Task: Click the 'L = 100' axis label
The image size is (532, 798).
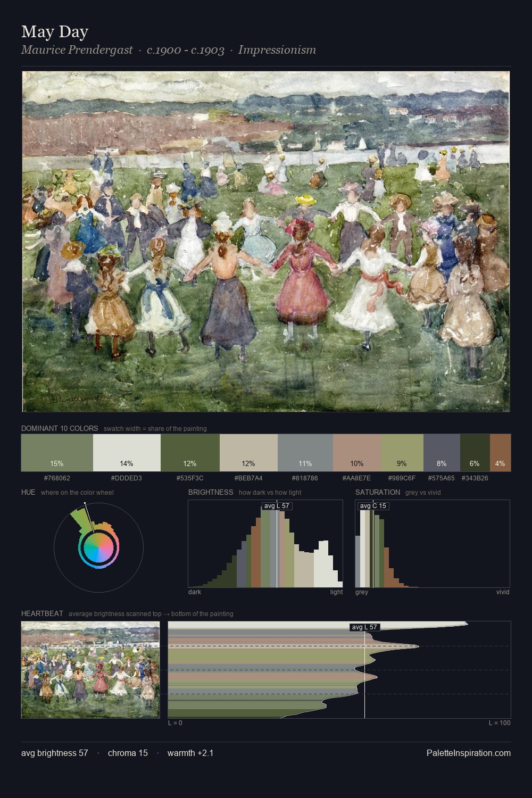Action: coord(500,723)
